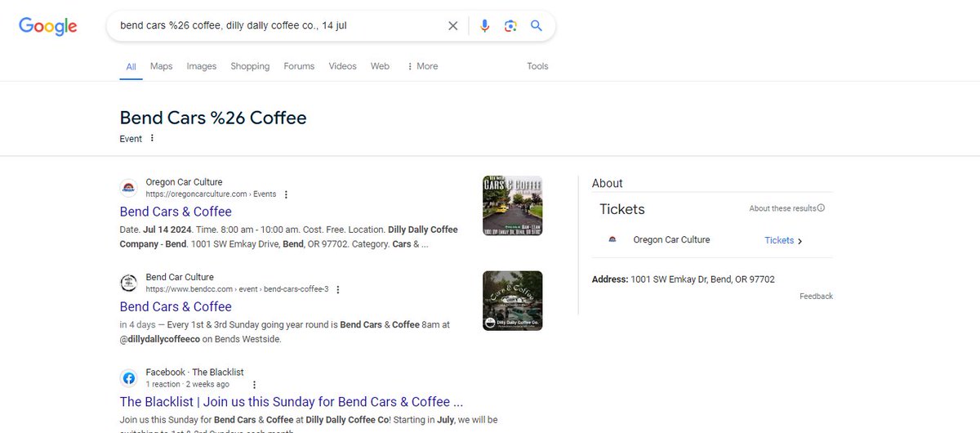Open Google Lens image search icon
Image resolution: width=980 pixels, height=433 pixels.
tap(510, 26)
